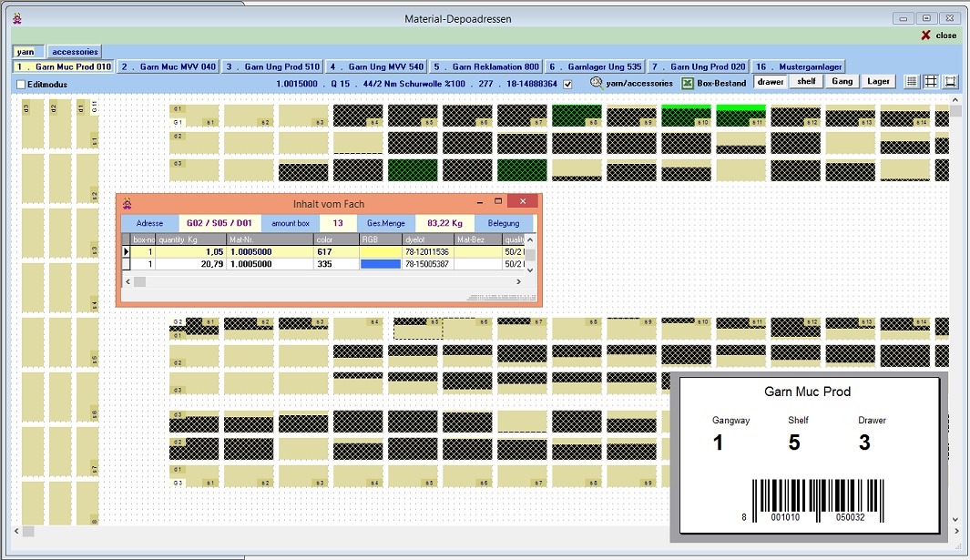Select the row with quantity 20,79
Viewport: 970px width, 560px height.
(189, 264)
